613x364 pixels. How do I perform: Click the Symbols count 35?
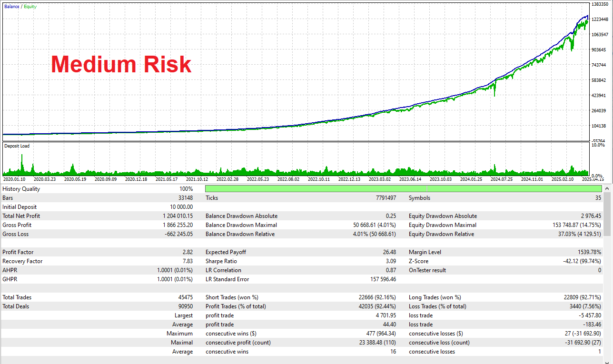pyautogui.click(x=598, y=198)
